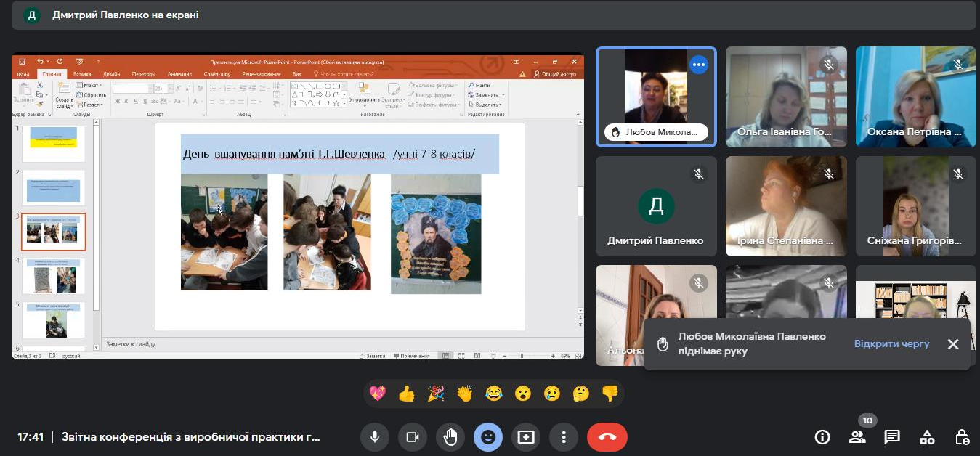This screenshot has width=980, height=456.
Task: Open more options three-dot menu
Action: coord(563,437)
